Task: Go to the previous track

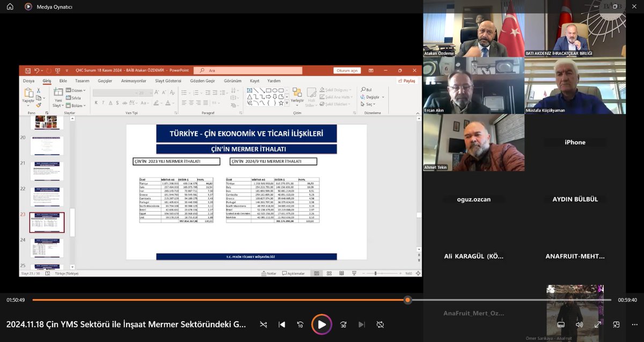Action: [x=282, y=324]
